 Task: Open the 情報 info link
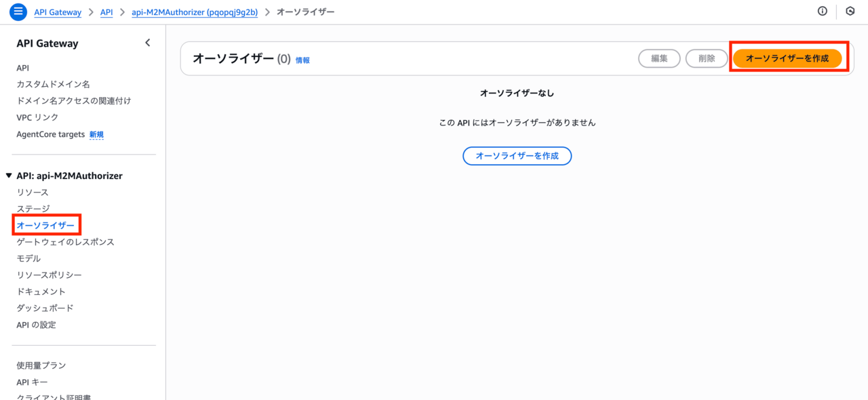pos(302,60)
